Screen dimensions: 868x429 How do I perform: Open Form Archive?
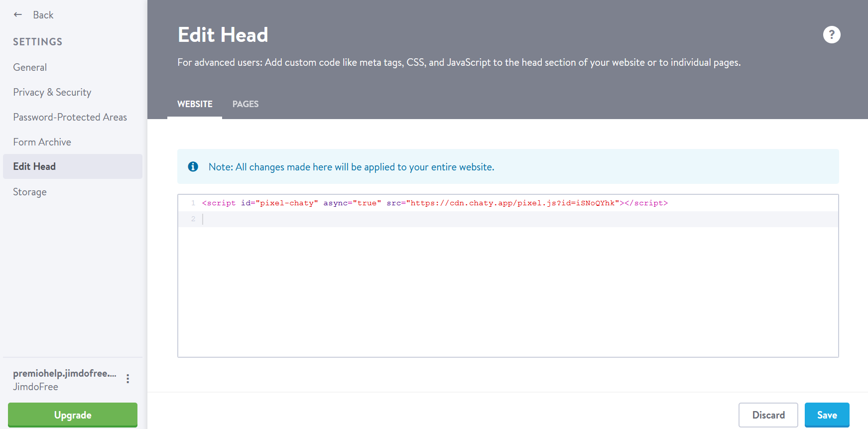click(42, 142)
